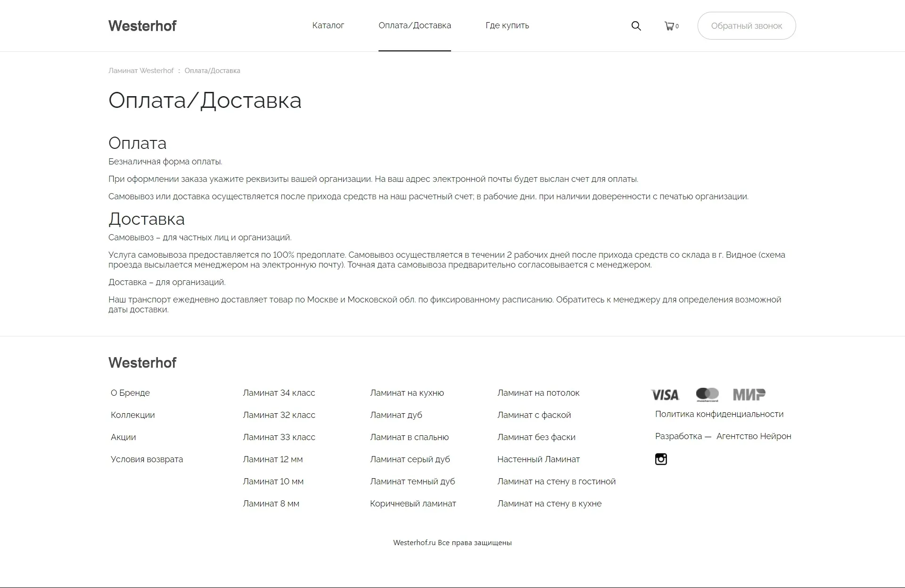Click the МИР payment logo
The width and height of the screenshot is (905, 588).
(749, 395)
